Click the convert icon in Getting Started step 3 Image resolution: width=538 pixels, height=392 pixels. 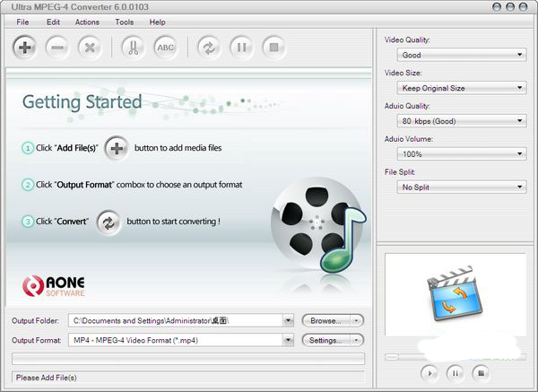pyautogui.click(x=108, y=222)
